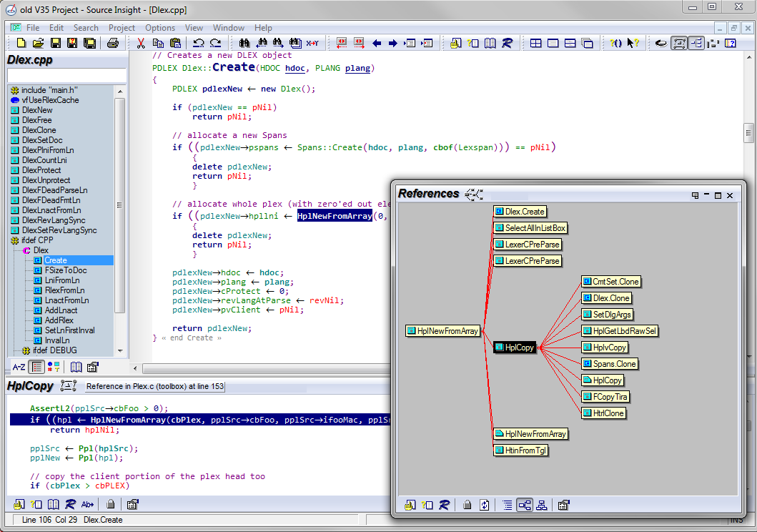Open the Window menu
Screen dimensions: 757x532
(x=229, y=28)
